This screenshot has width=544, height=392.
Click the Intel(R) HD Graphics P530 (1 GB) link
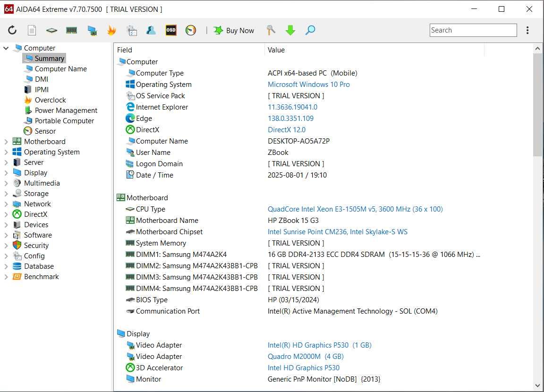tap(320, 345)
